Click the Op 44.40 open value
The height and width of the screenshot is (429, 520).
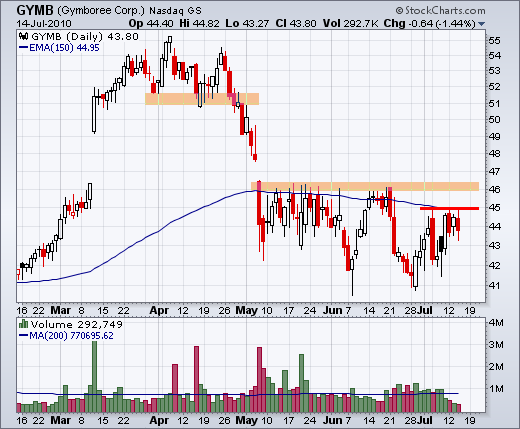coord(151,24)
